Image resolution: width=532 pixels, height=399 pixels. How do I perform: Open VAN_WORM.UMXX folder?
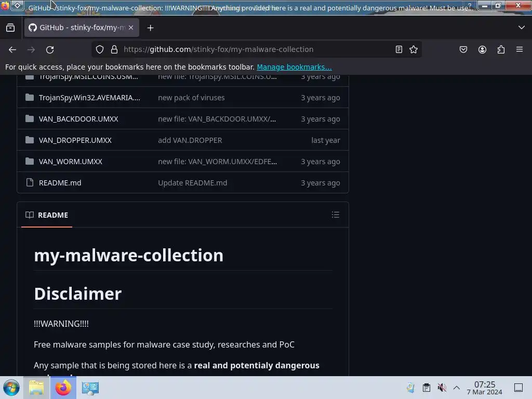click(71, 162)
